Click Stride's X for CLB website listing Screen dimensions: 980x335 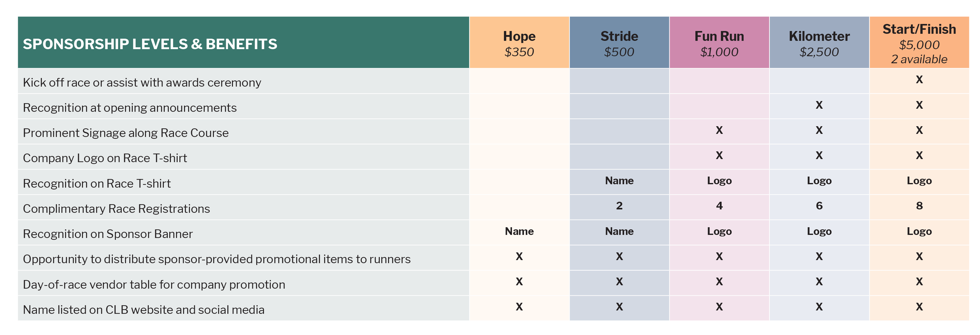(619, 306)
